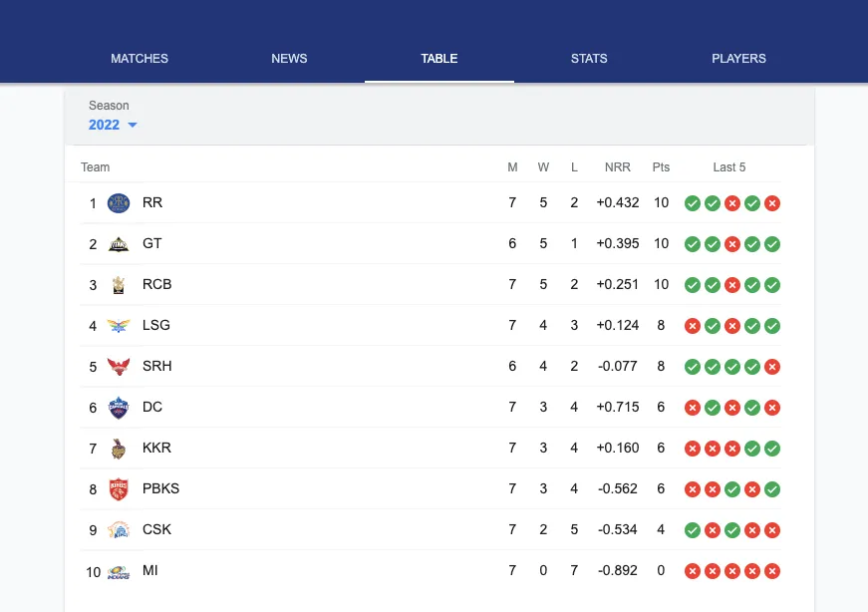
Task: Click the RR team logo
Action: pos(119,203)
